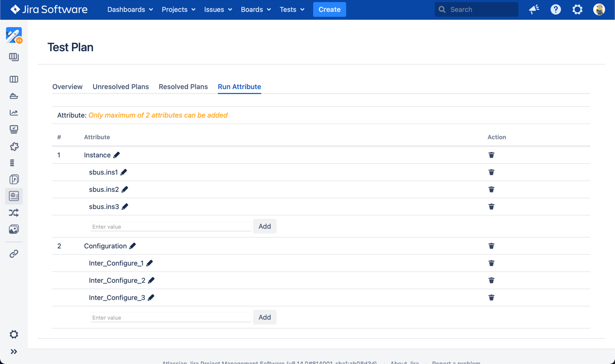Click pencil icon next to Inter_Configure_1
Viewport: 615px width, 364px height.
tap(150, 263)
